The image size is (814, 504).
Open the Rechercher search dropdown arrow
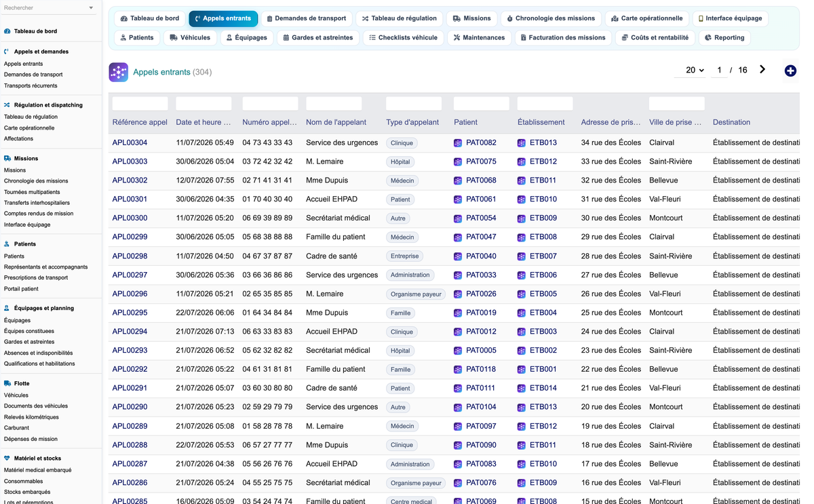(91, 8)
